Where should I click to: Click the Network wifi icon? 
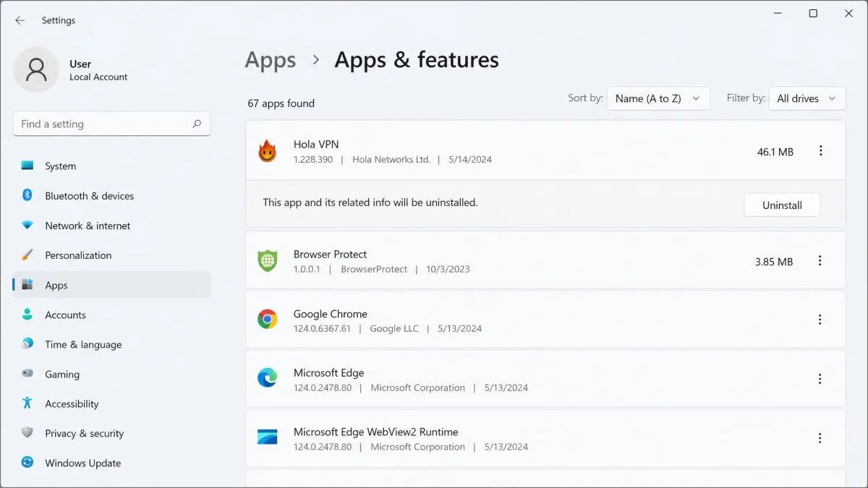27,225
